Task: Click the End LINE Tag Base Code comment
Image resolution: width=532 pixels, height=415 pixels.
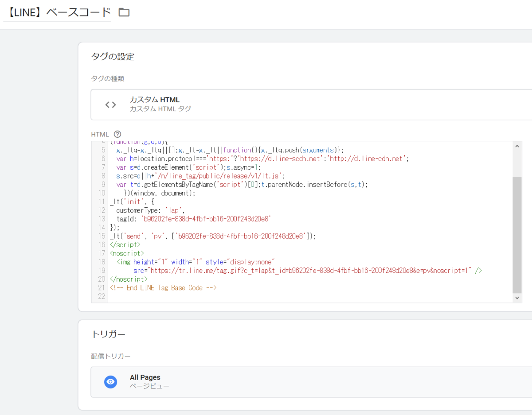Action: click(x=163, y=288)
